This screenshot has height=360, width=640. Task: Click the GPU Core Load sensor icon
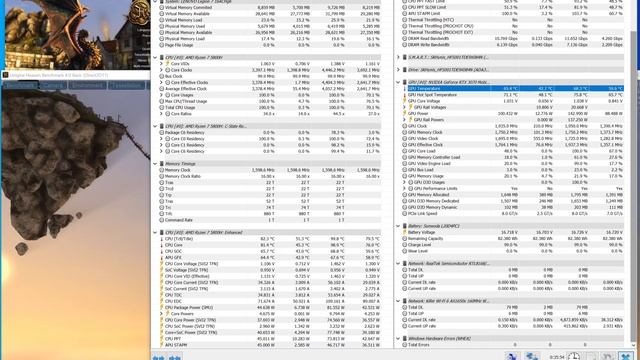[404, 151]
